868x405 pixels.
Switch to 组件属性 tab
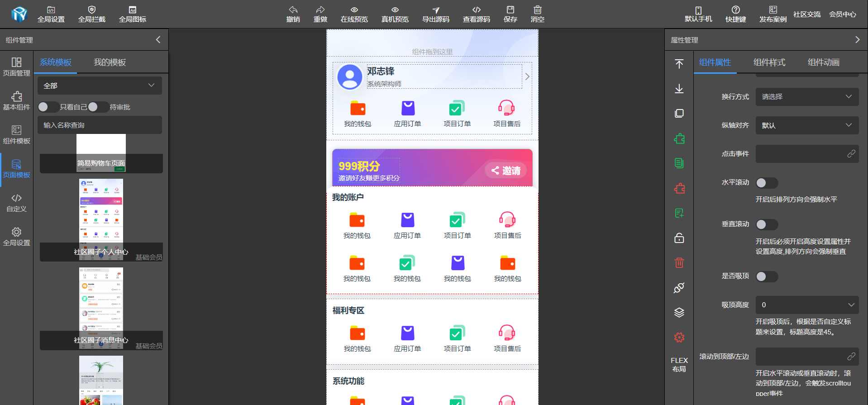[715, 62]
